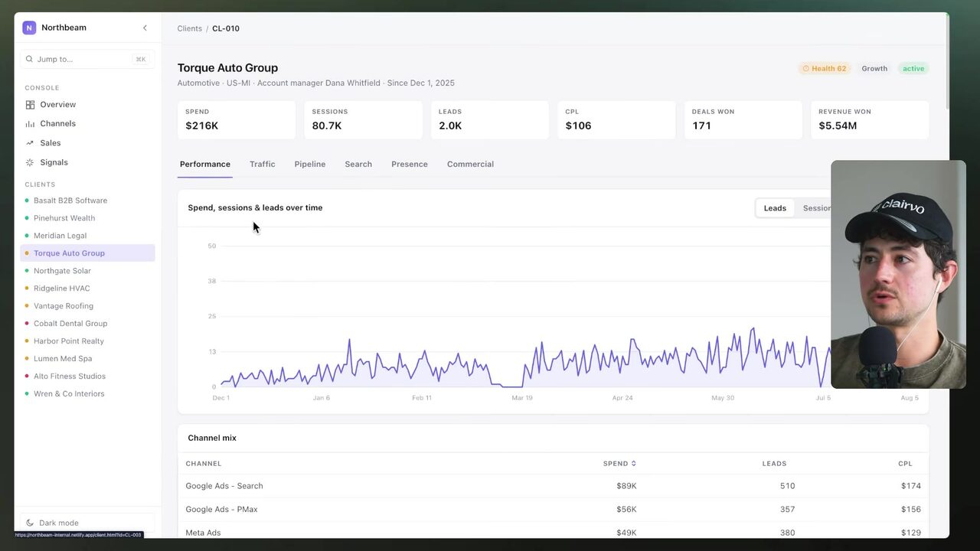Click the Growth badge

[x=874, y=69]
